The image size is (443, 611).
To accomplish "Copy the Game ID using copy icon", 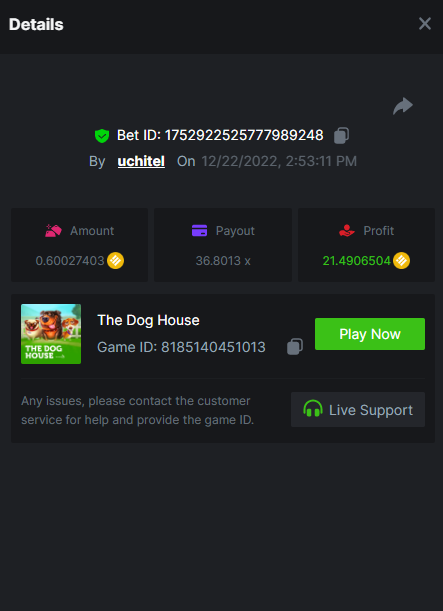I will [295, 346].
